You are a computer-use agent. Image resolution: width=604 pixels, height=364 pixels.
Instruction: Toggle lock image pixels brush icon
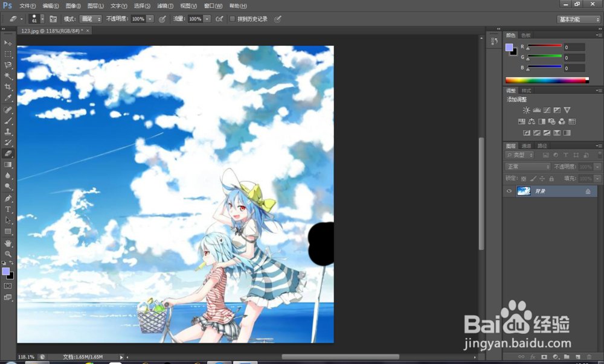533,179
